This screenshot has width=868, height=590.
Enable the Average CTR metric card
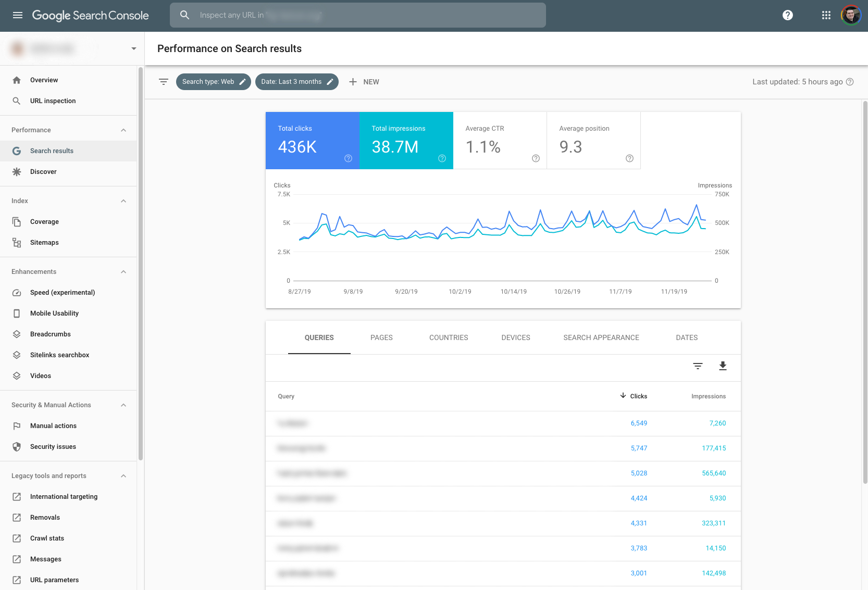point(500,140)
